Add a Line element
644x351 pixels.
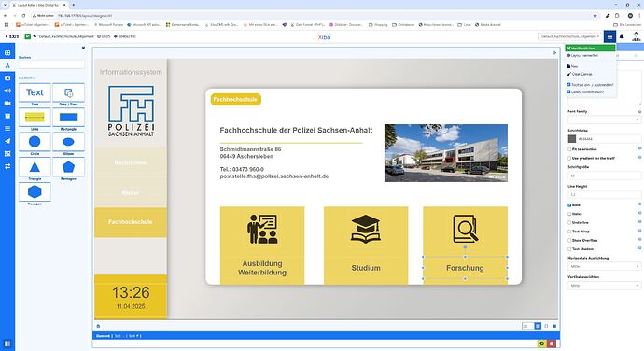click(x=35, y=118)
